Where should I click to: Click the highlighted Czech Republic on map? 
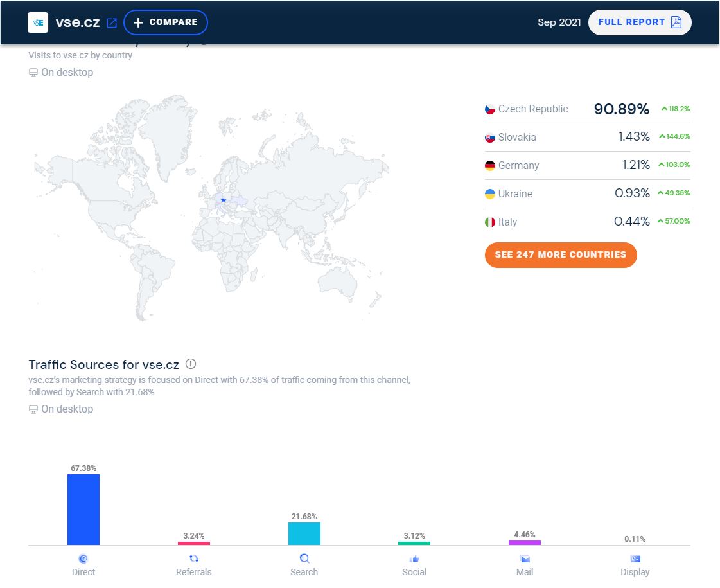click(x=224, y=200)
